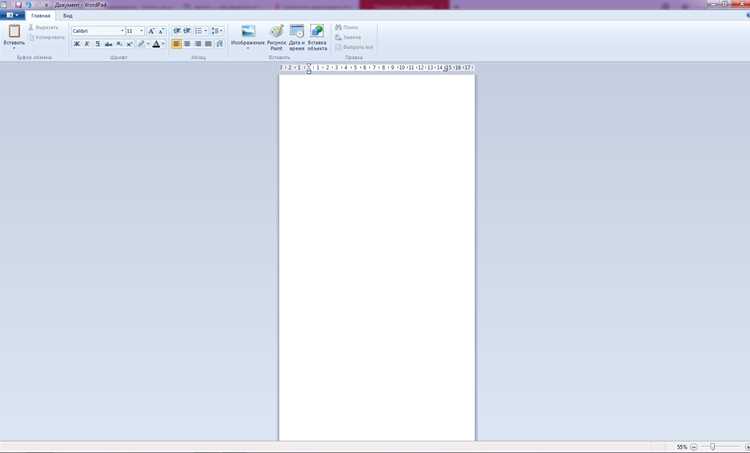Screen dimensions: 750x453
Task: Toggle underline Ч formatting
Action: click(98, 44)
